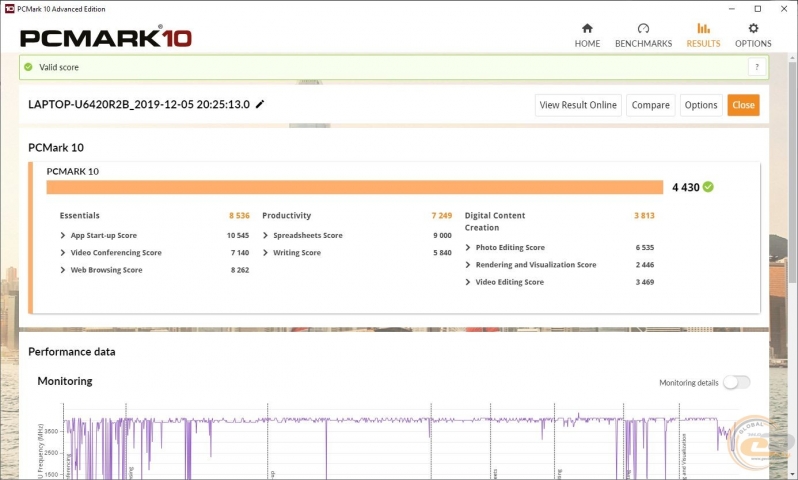Viewport: 798px width, 480px height.
Task: Click Digital Content Creation score 3 813
Action: click(644, 215)
